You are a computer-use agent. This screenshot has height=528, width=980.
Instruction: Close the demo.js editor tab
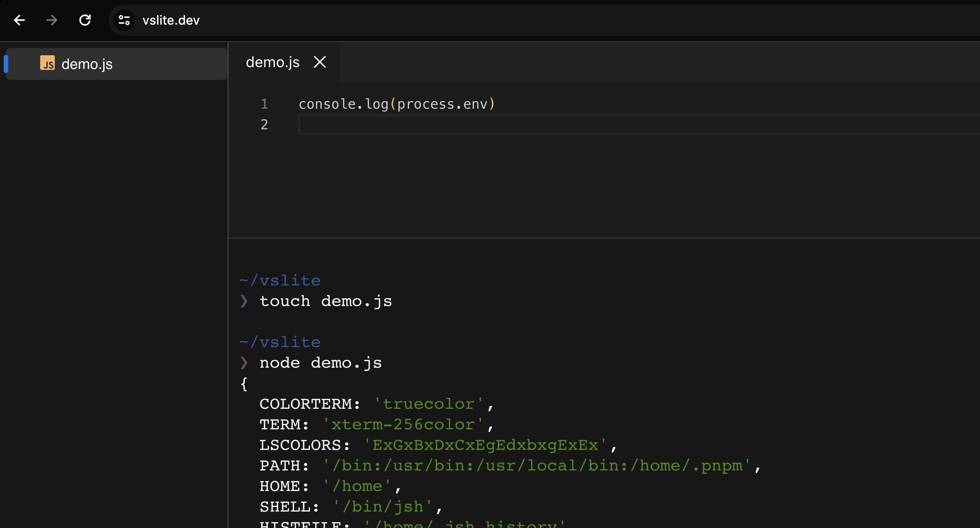(x=320, y=62)
